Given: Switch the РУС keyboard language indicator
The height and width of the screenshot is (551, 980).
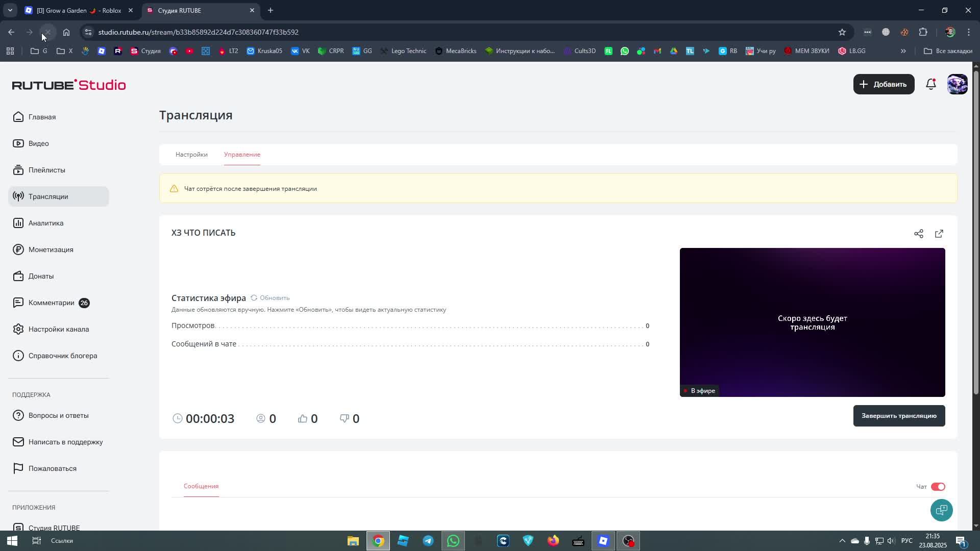Looking at the screenshot, I should point(907,541).
